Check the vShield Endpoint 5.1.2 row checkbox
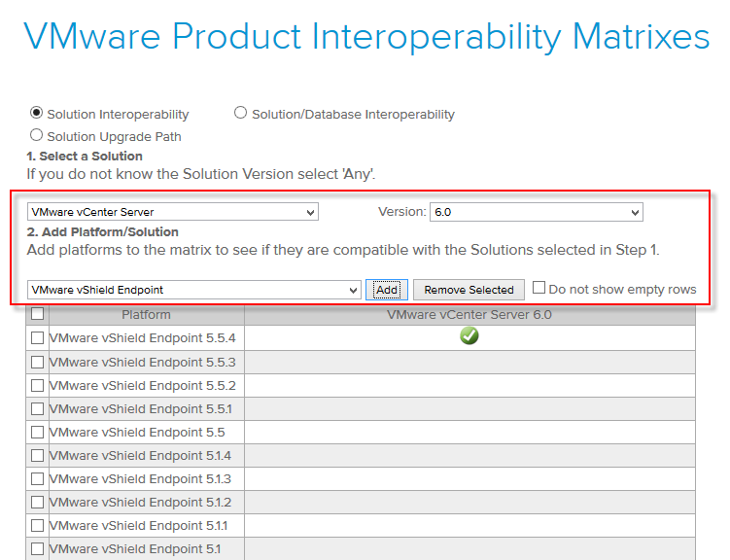Screen dimensions: 730x560 tap(37, 502)
